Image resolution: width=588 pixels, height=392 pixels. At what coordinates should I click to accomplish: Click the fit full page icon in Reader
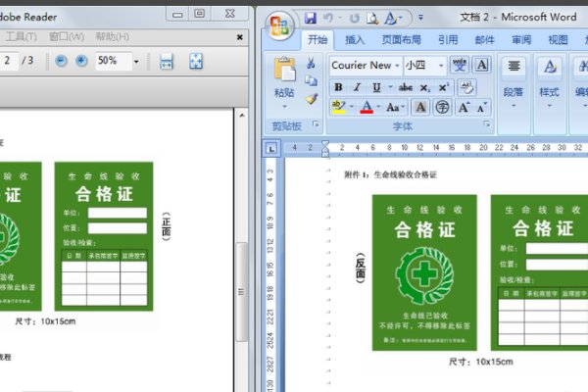[x=196, y=61]
